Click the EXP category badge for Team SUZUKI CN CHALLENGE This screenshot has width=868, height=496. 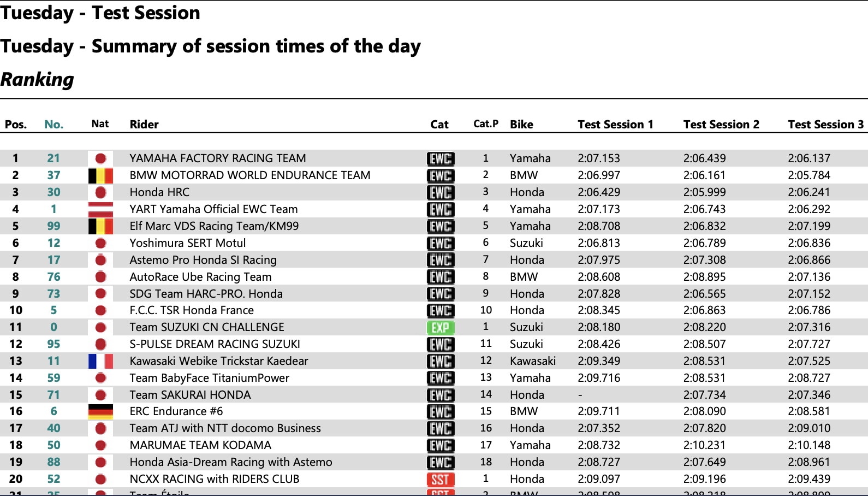click(x=440, y=327)
